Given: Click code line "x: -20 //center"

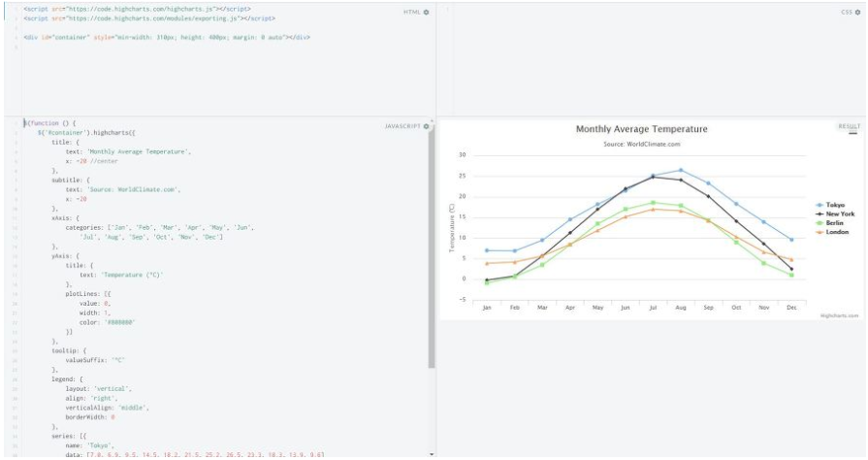Looking at the screenshot, I should (91, 161).
